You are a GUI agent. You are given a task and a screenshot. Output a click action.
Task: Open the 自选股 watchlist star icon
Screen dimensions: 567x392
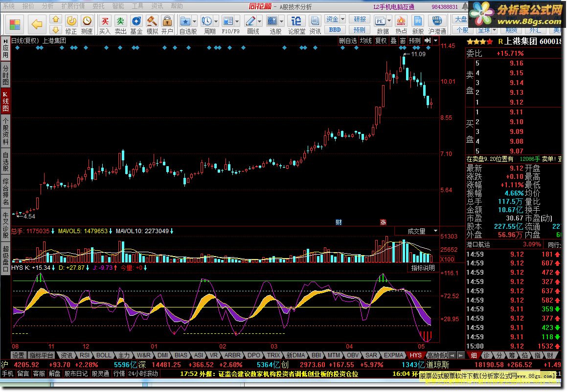click(x=185, y=21)
